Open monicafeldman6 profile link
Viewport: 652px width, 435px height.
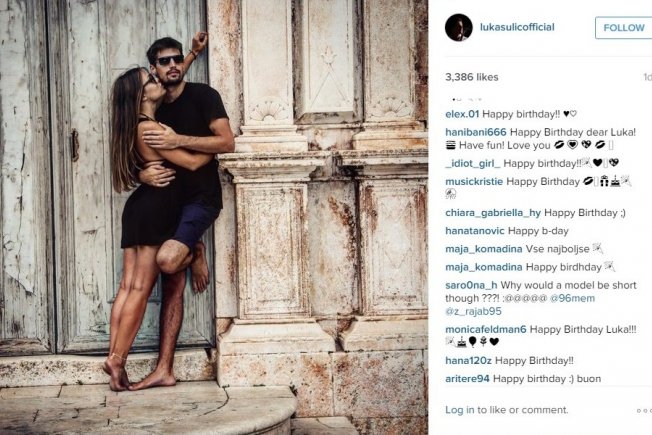(486, 329)
